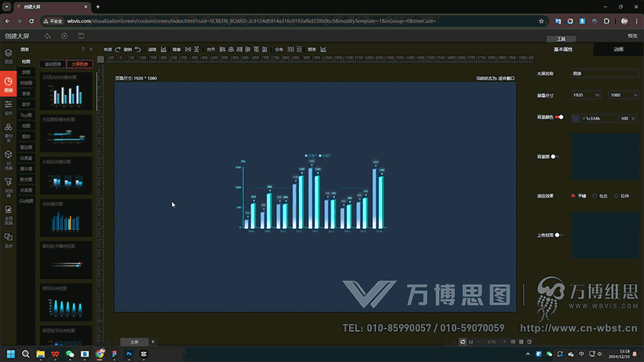Select the 图表 chart category in sidebar
The height and width of the screenshot is (362, 644).
8,84
